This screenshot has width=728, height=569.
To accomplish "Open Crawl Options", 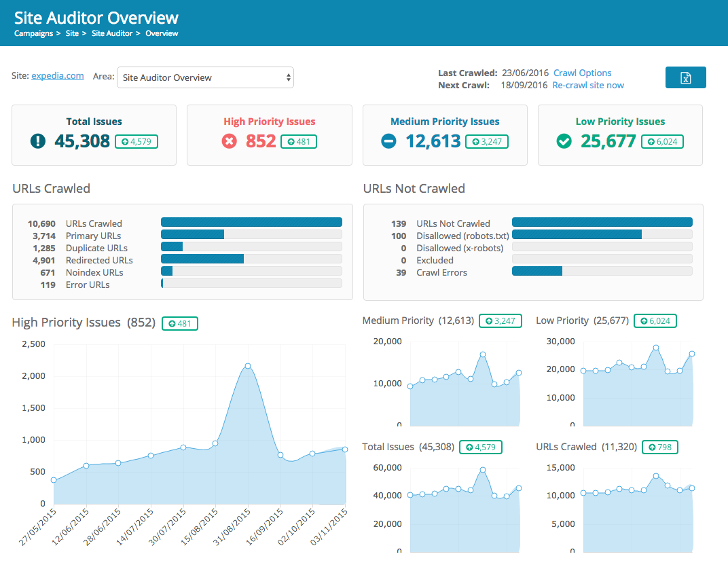I will (582, 73).
